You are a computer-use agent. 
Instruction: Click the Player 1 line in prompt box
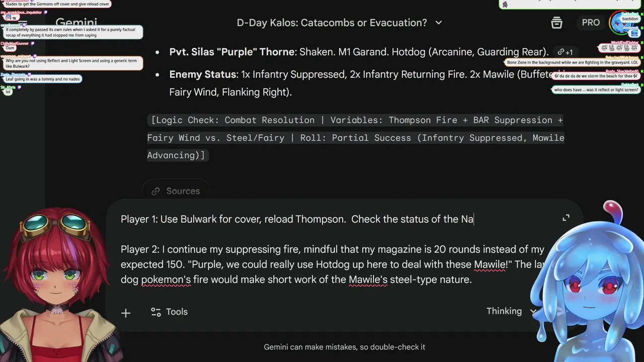point(297,219)
